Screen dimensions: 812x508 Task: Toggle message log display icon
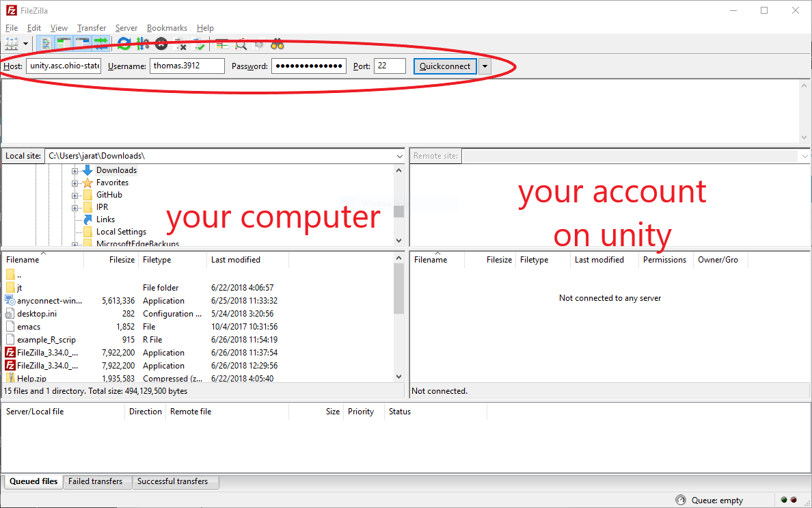[x=46, y=44]
